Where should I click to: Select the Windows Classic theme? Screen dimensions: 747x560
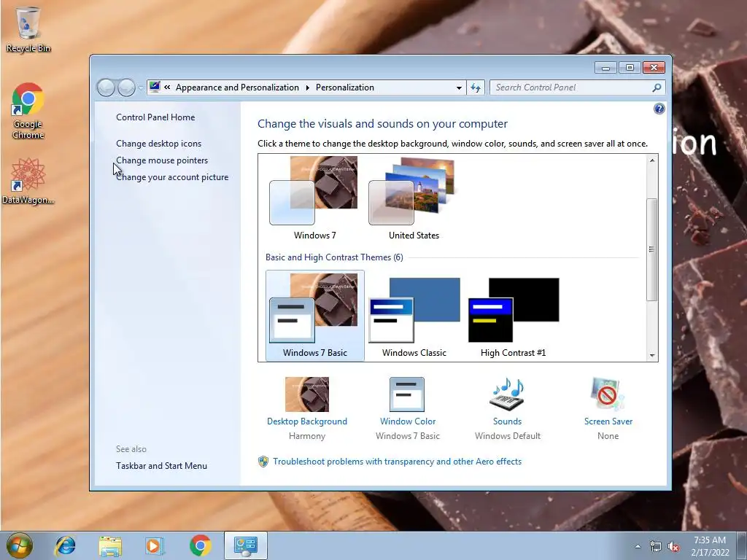[x=414, y=315]
